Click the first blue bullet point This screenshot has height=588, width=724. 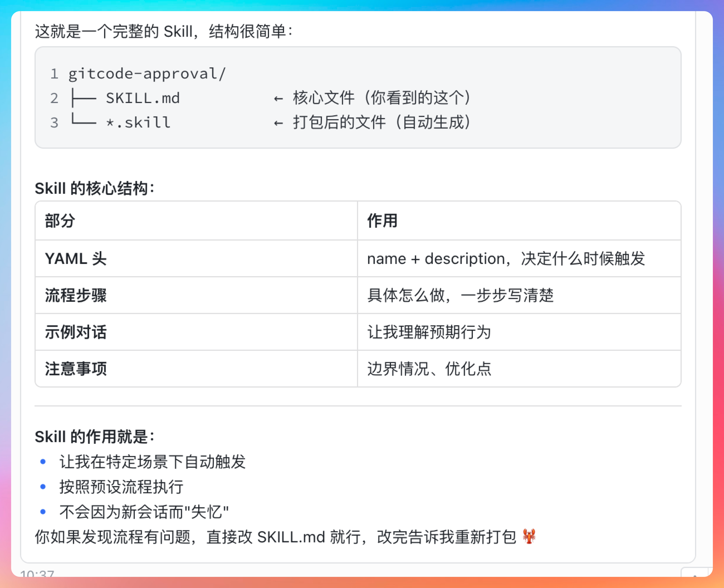click(x=43, y=462)
